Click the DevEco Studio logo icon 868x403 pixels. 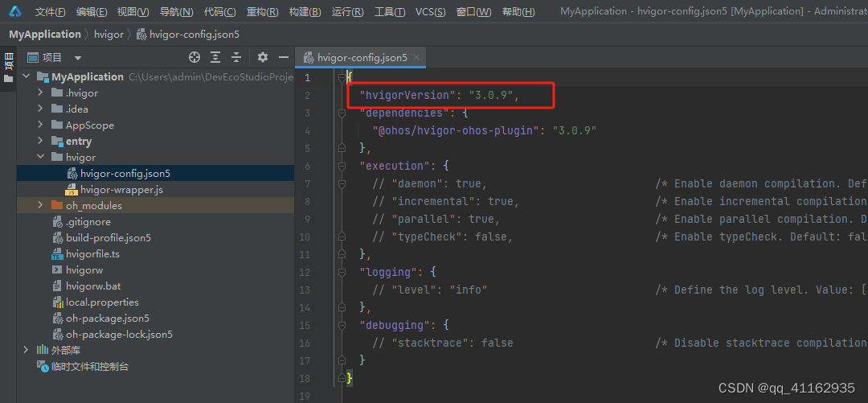[15, 11]
